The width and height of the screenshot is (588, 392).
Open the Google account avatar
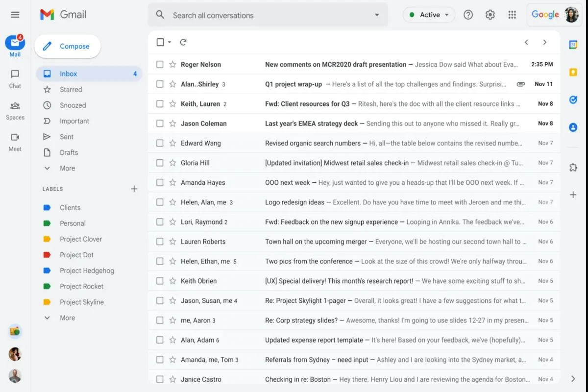pyautogui.click(x=571, y=15)
